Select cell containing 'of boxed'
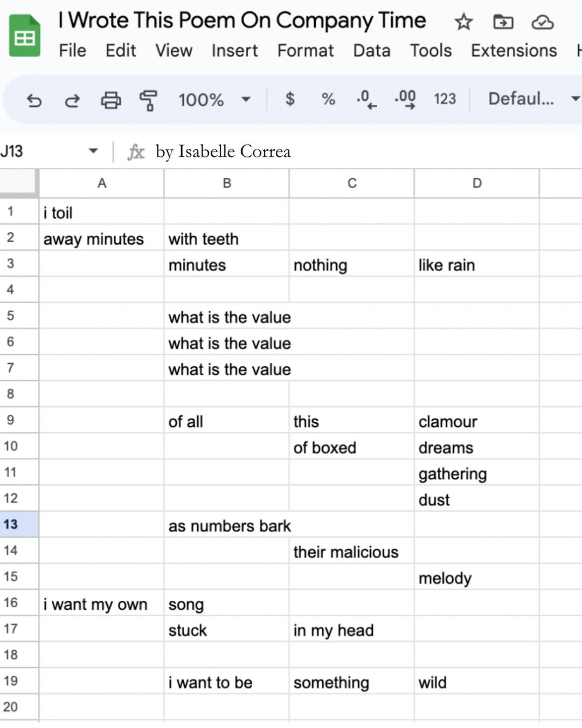The width and height of the screenshot is (582, 728). click(x=352, y=447)
